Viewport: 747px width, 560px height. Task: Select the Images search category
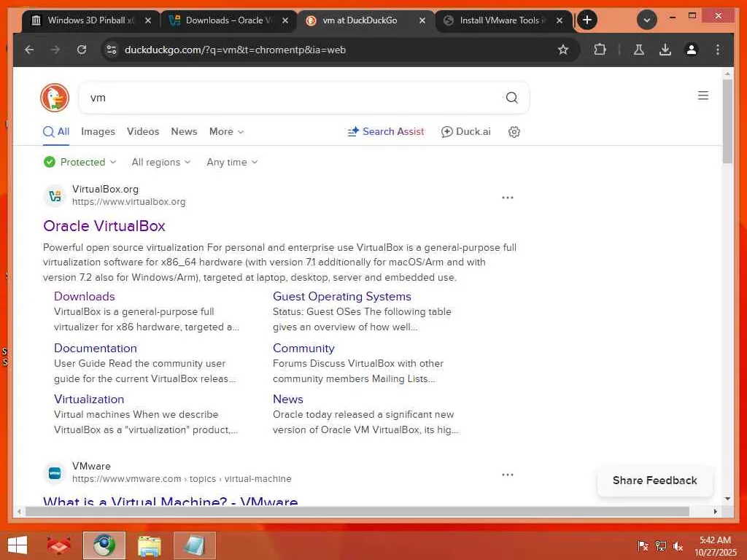[x=98, y=132]
